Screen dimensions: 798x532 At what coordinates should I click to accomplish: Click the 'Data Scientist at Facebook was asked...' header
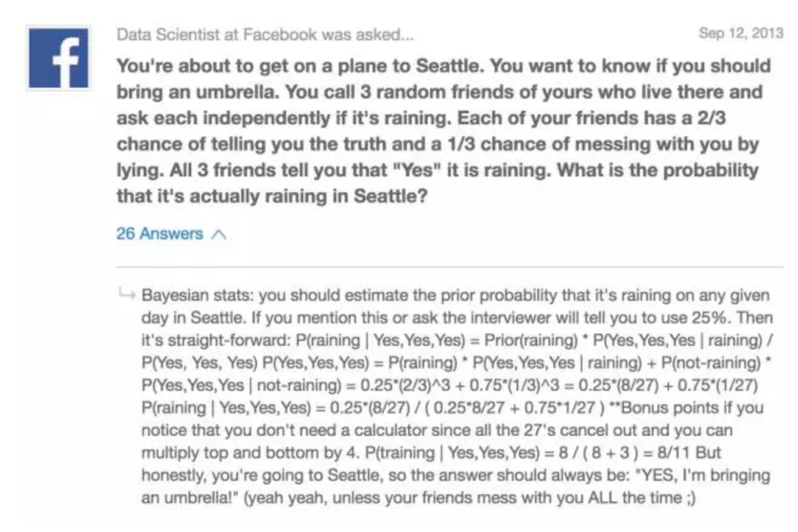pyautogui.click(x=265, y=35)
